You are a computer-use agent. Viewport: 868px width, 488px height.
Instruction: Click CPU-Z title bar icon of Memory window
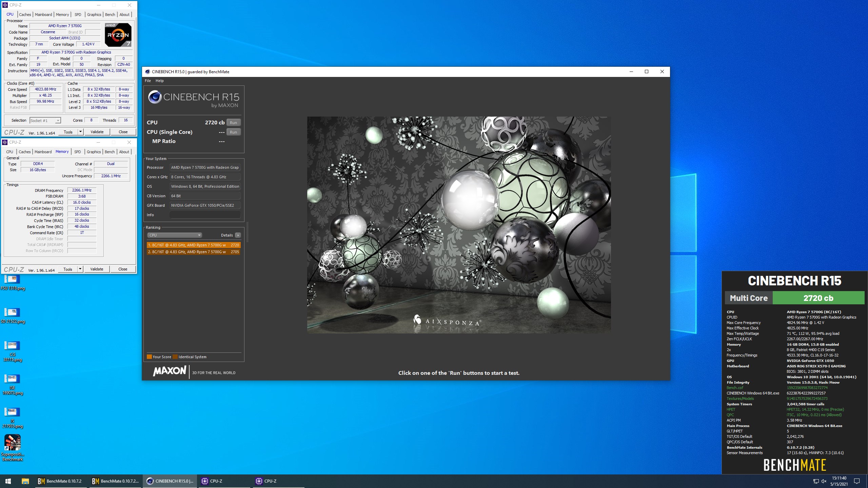pyautogui.click(x=5, y=142)
